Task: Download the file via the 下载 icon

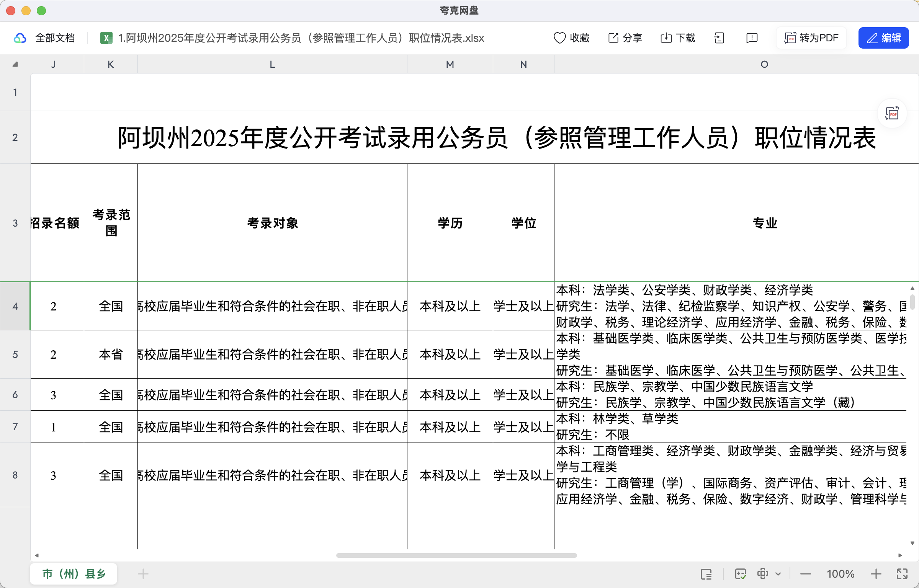Action: tap(677, 38)
